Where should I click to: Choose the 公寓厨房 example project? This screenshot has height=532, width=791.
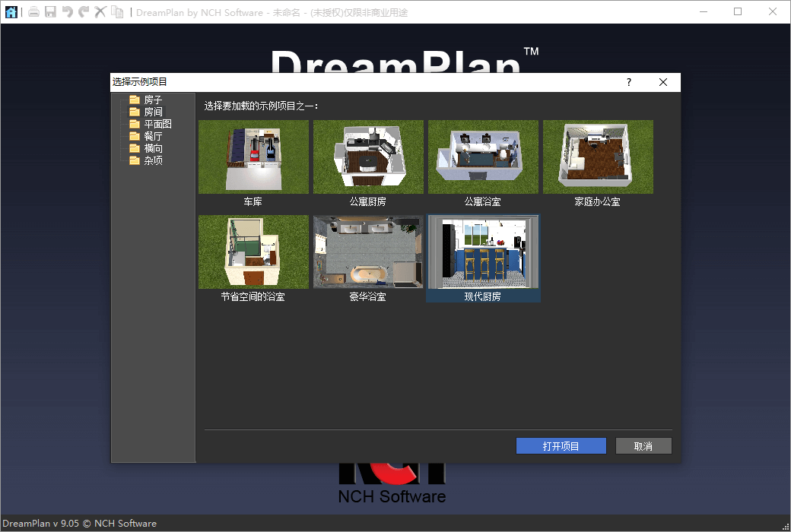pyautogui.click(x=368, y=157)
